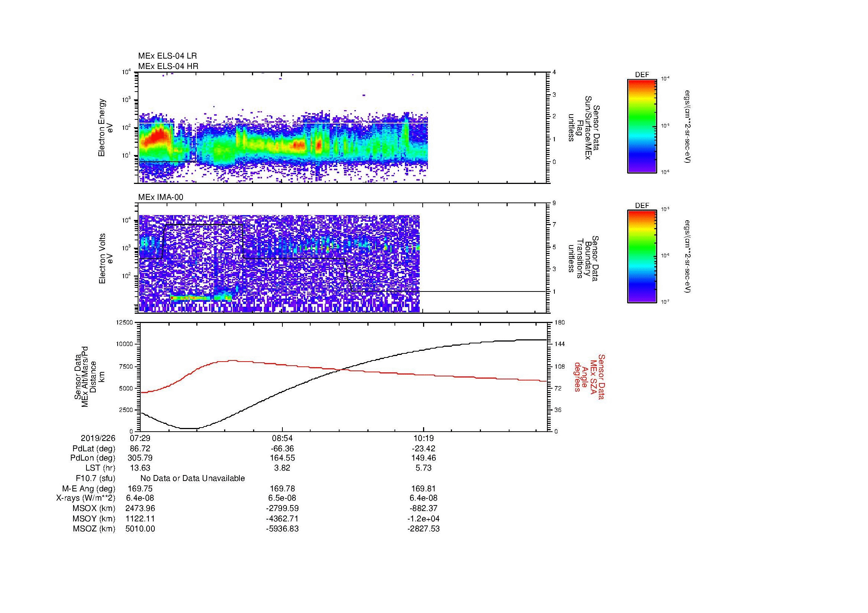Viewport: 868px width, 613px height.
Task: Click the 07:29 time tick label
Action: click(140, 438)
